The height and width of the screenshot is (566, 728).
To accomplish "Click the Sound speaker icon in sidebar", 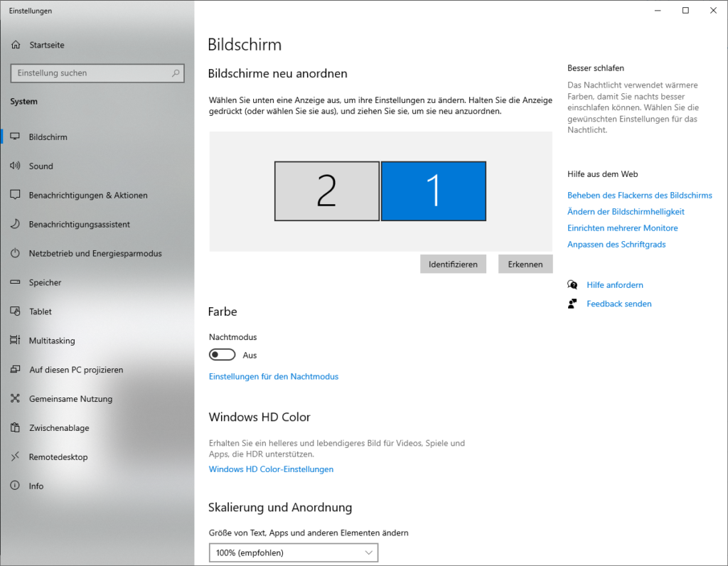I will pos(16,166).
